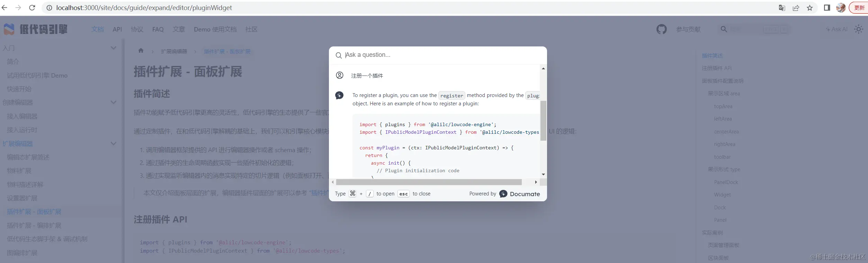Click the 更新 browser update button
Viewport: 868px width, 263px height.
click(859, 8)
